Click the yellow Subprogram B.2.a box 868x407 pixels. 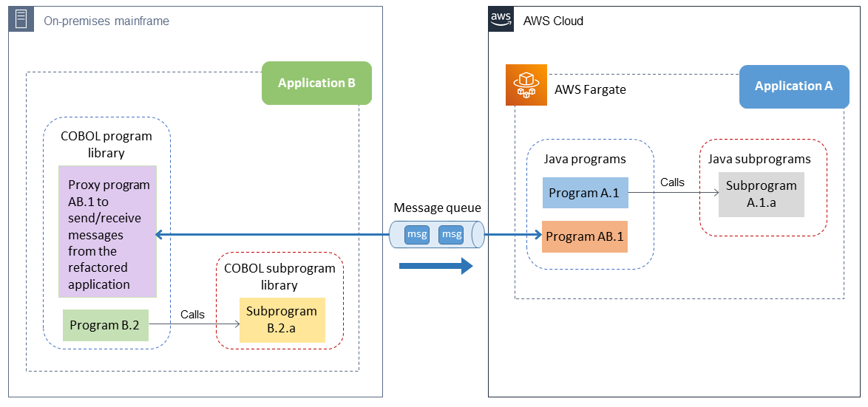(x=282, y=320)
